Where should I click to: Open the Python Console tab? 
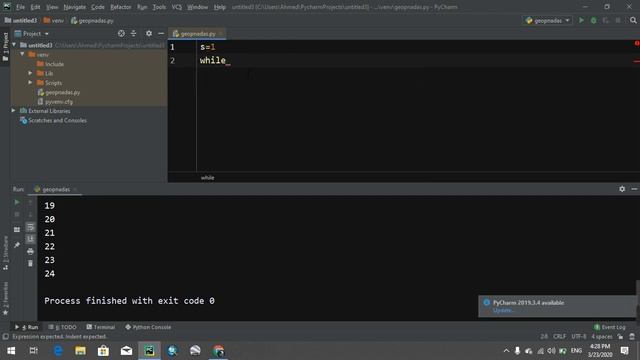click(148, 327)
